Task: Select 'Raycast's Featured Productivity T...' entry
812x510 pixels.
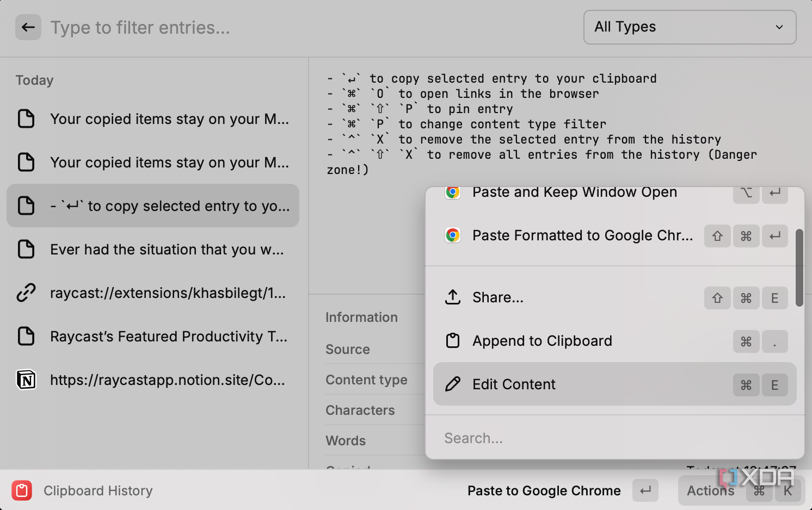Action: (x=153, y=336)
